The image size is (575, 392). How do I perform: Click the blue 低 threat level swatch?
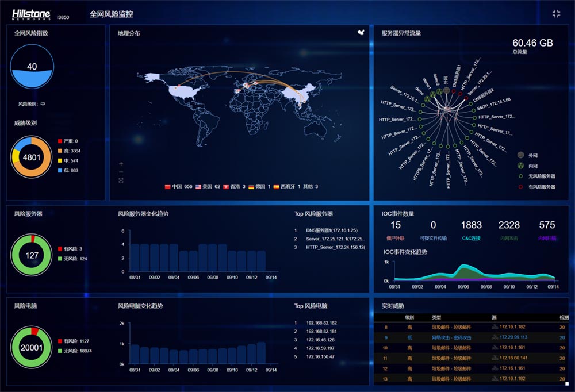(x=60, y=170)
